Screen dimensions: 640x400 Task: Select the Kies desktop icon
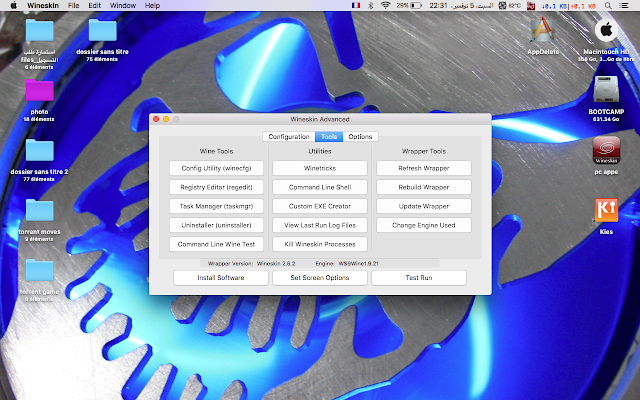click(606, 210)
